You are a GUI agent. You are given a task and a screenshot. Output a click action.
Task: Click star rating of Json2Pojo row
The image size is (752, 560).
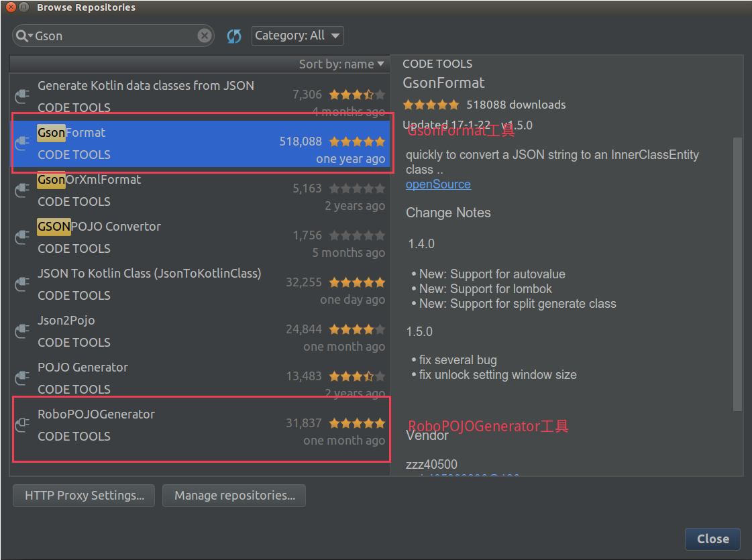click(x=357, y=329)
